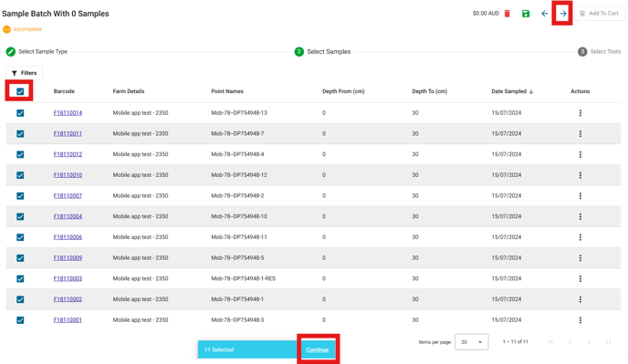Open barcode link F18110014
628x364 pixels.
tap(68, 113)
